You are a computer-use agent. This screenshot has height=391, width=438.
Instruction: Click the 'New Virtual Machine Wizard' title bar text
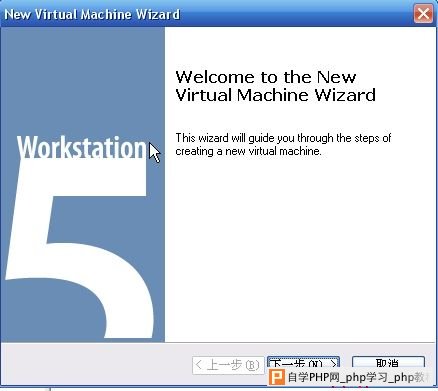(92, 14)
